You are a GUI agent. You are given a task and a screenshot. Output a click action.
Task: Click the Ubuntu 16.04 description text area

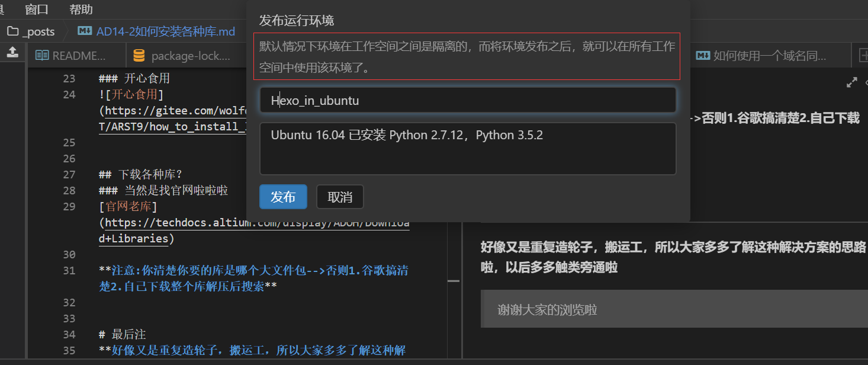[468, 149]
